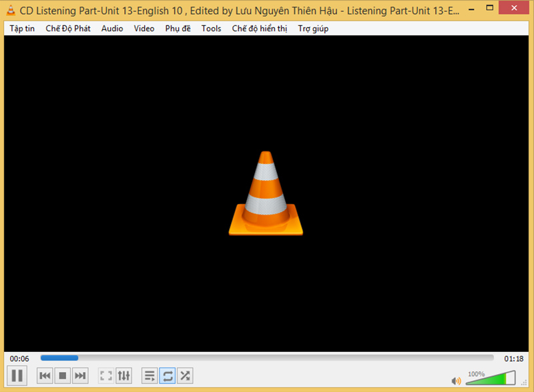Toggle loop repeat mode off
Image resolution: width=534 pixels, height=392 pixels.
click(x=167, y=375)
